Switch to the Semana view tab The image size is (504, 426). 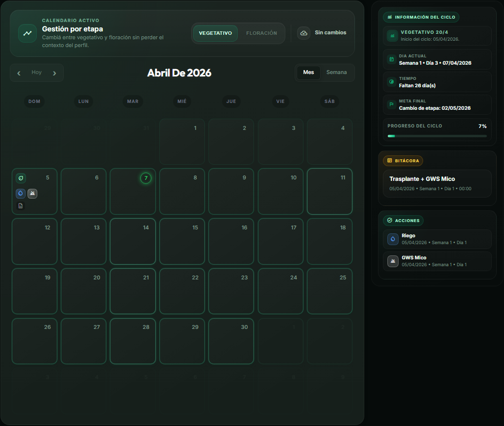click(x=337, y=72)
